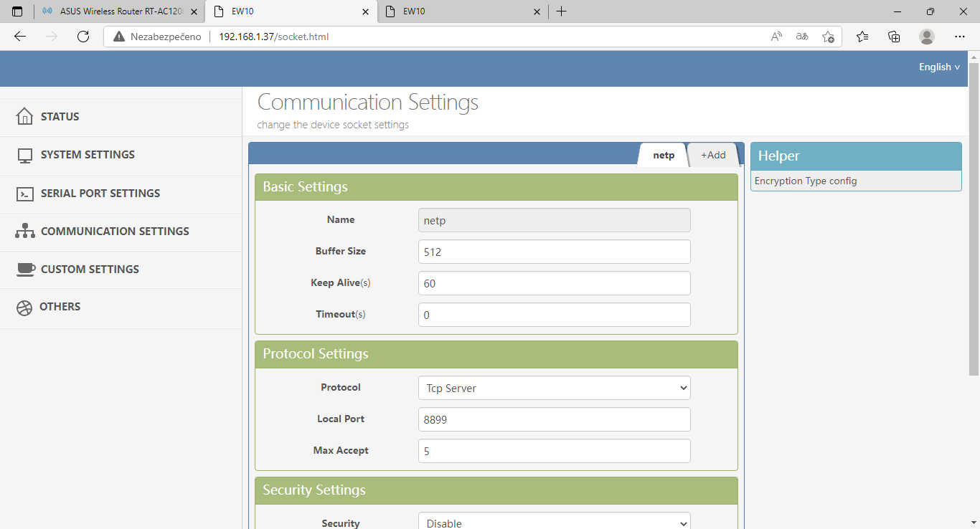Click the +Add tab
This screenshot has height=529, width=980.
(713, 155)
